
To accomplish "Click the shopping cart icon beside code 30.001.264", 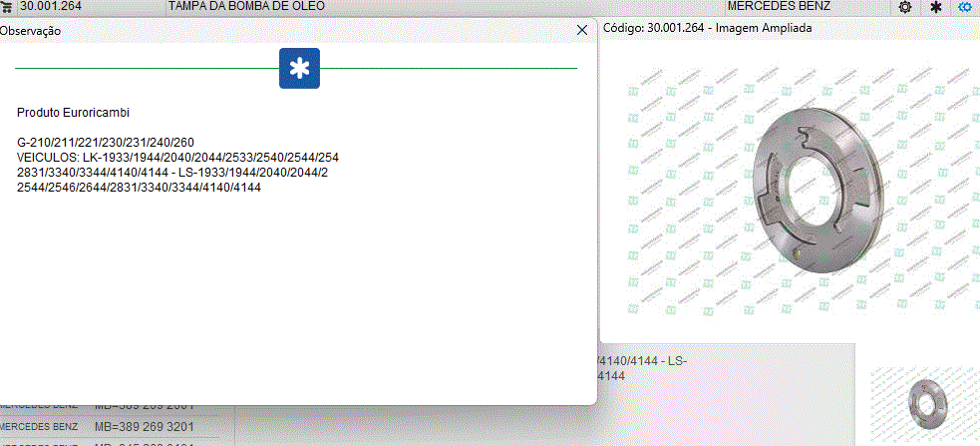I will pyautogui.click(x=7, y=6).
